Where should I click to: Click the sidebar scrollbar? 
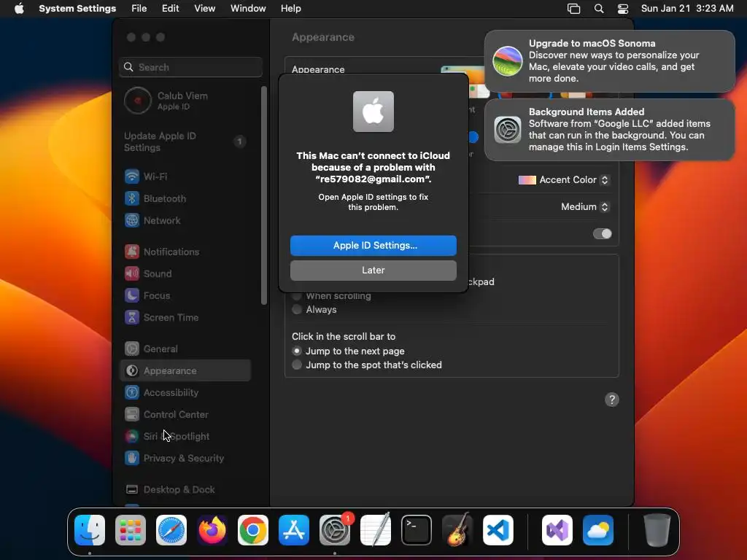coord(264,195)
